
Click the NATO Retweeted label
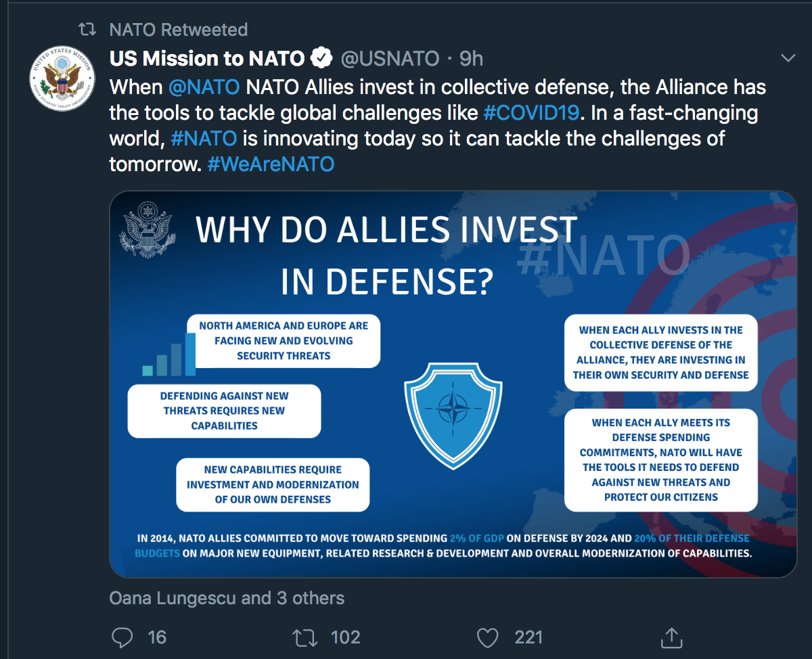178,30
